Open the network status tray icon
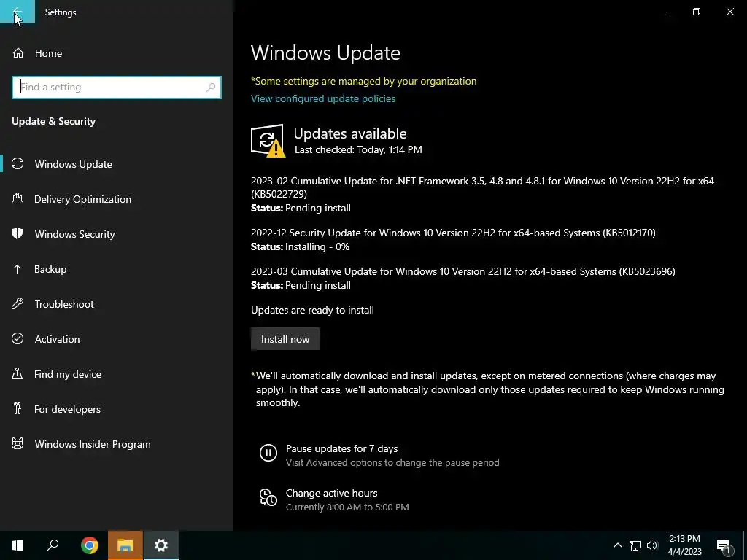Image resolution: width=747 pixels, height=560 pixels. point(635,545)
